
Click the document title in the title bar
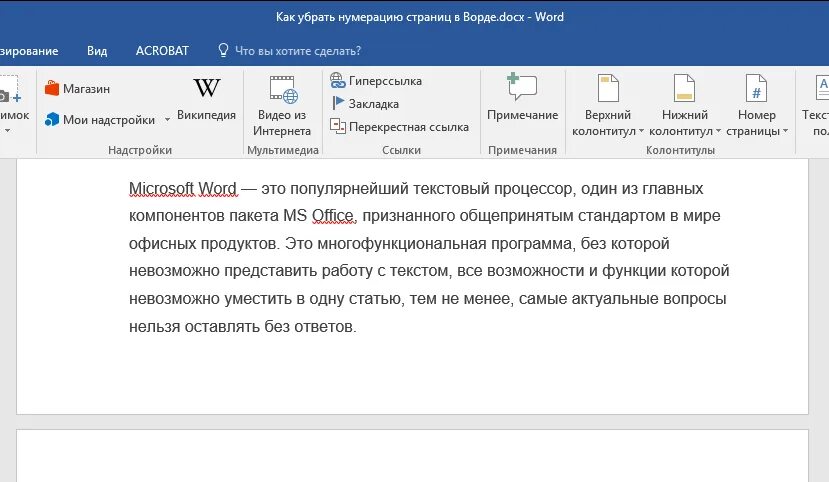click(420, 17)
